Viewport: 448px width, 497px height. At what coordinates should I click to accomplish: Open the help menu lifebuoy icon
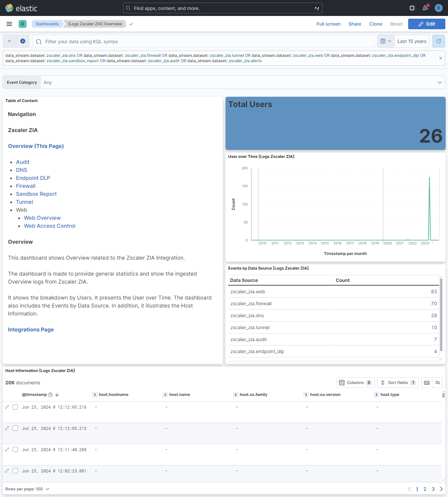pyautogui.click(x=412, y=8)
